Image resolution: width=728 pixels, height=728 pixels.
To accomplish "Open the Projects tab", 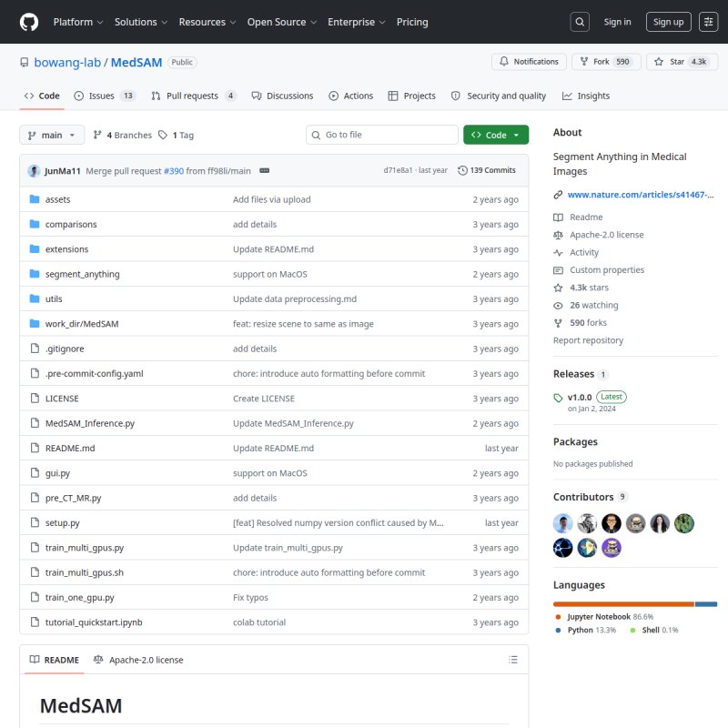I will tap(412, 96).
